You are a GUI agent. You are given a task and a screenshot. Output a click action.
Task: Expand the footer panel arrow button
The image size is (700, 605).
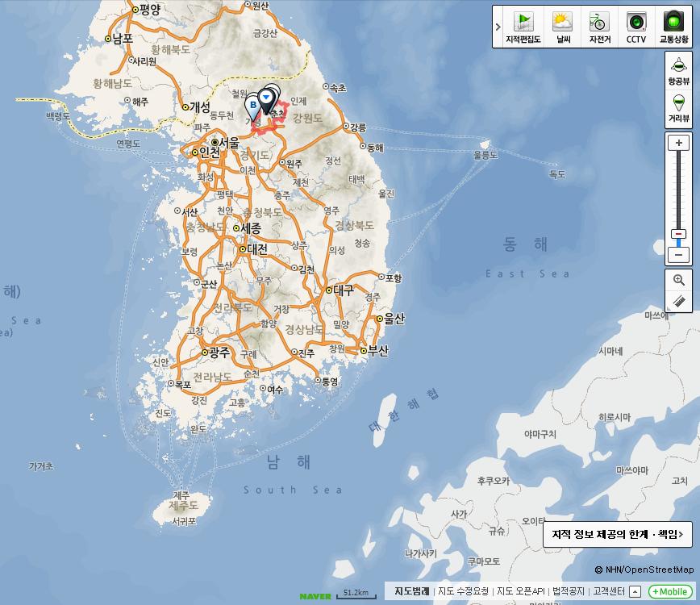[635, 592]
